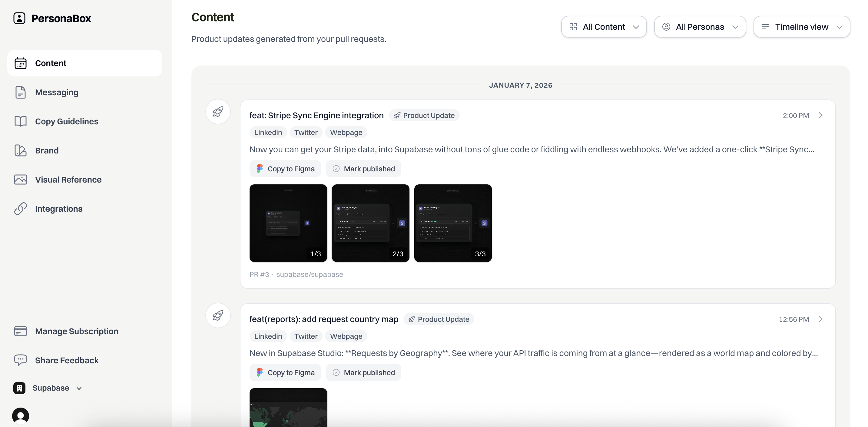The width and height of the screenshot is (868, 427).
Task: Open the All Personas dropdown
Action: (700, 27)
